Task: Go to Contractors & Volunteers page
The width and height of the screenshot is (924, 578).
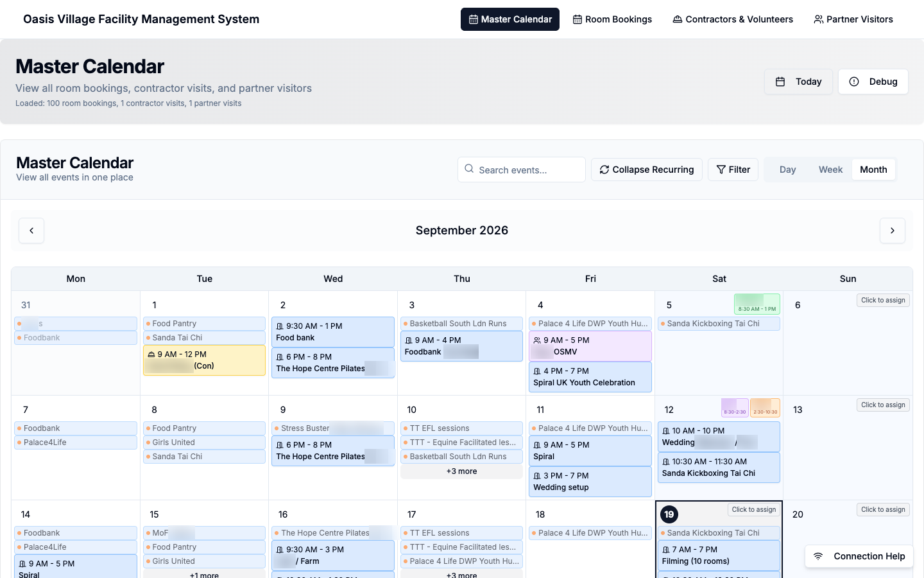Action: [733, 19]
